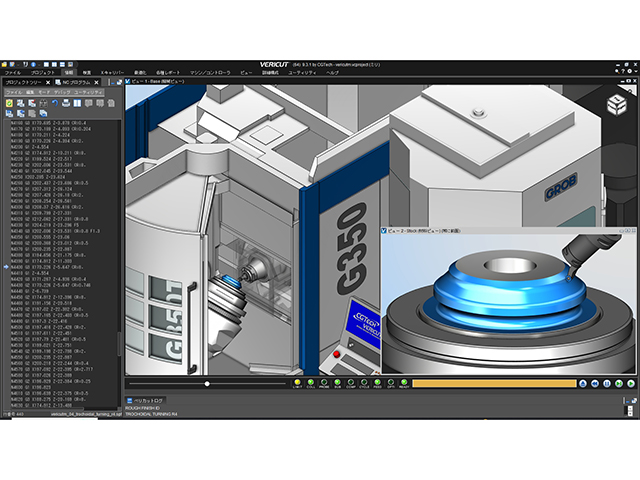Screen dimensions: 640x480
Task: Click the CYCLE status light
Action: (x=364, y=382)
